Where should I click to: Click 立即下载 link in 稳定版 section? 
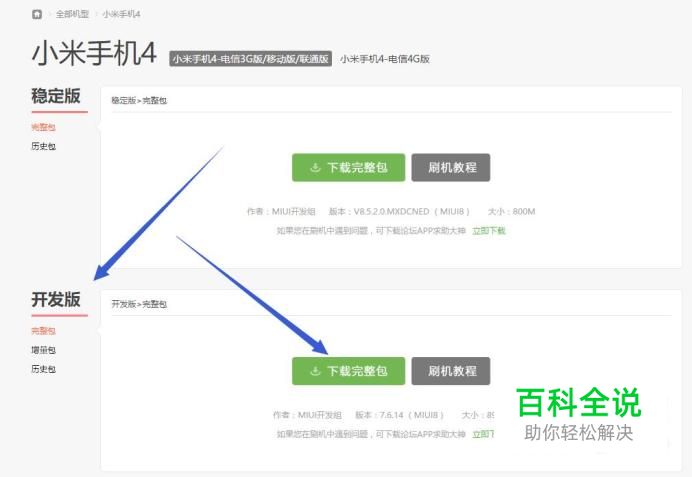click(x=489, y=230)
